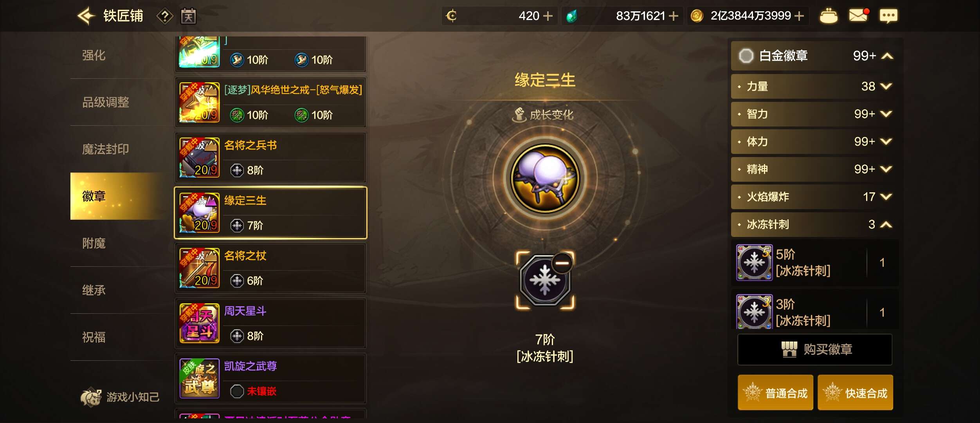Open the money pouch icon
The width and height of the screenshot is (980, 423).
(x=829, y=16)
